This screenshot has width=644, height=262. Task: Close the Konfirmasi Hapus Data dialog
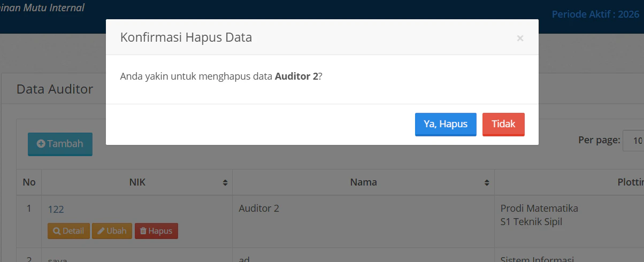(520, 38)
